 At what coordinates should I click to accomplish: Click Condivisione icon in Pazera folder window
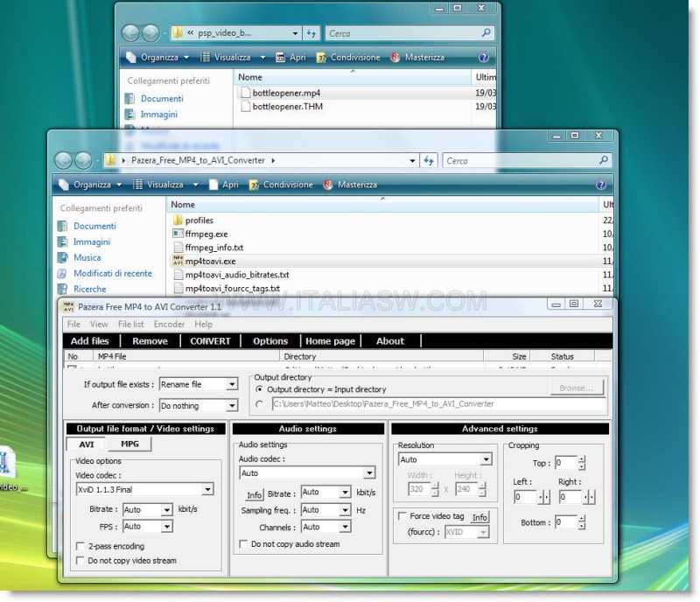point(254,185)
